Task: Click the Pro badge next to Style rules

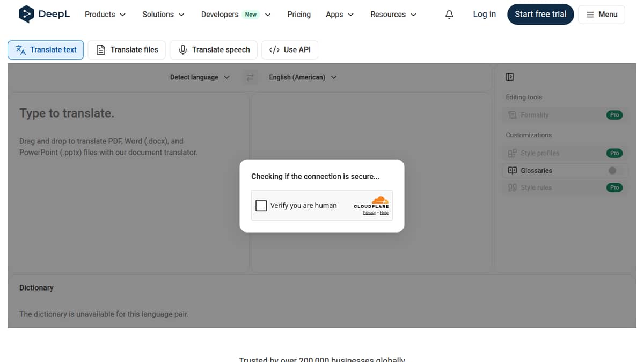Action: click(x=614, y=187)
